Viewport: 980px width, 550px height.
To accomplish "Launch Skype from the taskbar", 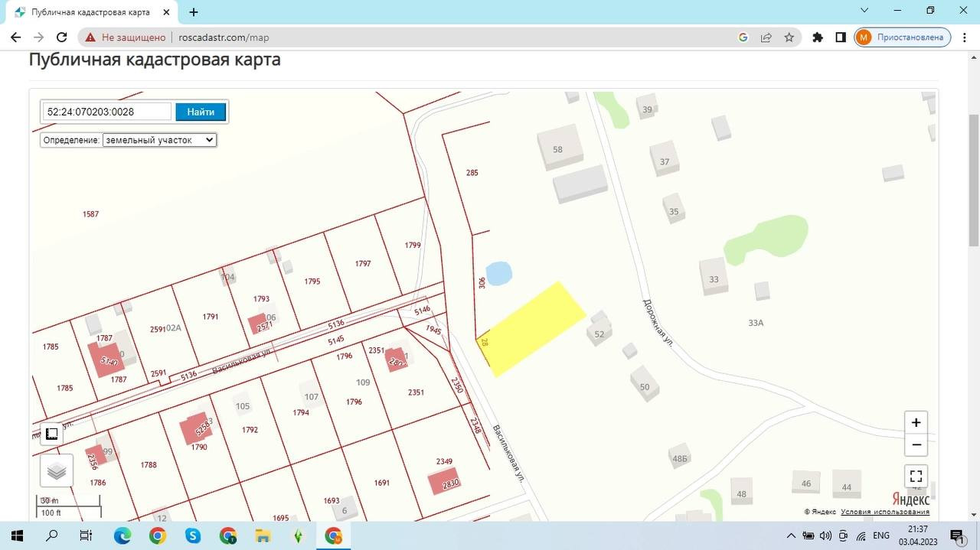I will point(192,535).
